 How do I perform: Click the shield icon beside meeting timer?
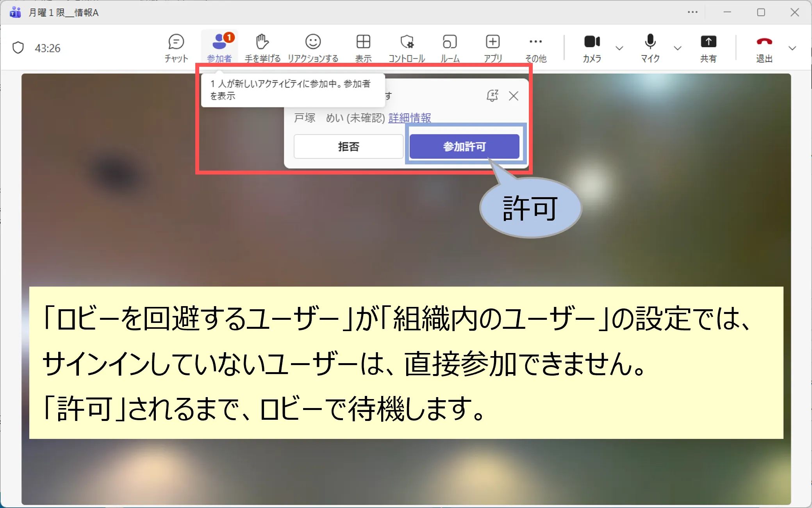click(18, 48)
